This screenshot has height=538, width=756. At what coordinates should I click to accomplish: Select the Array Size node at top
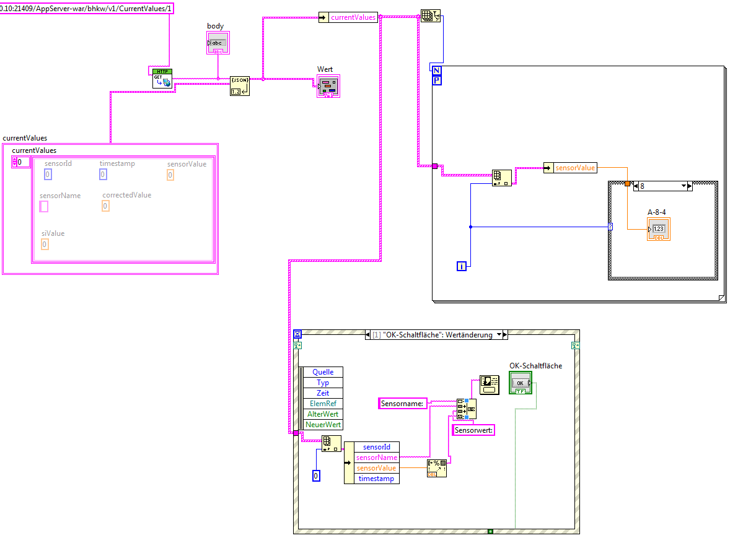click(x=430, y=16)
